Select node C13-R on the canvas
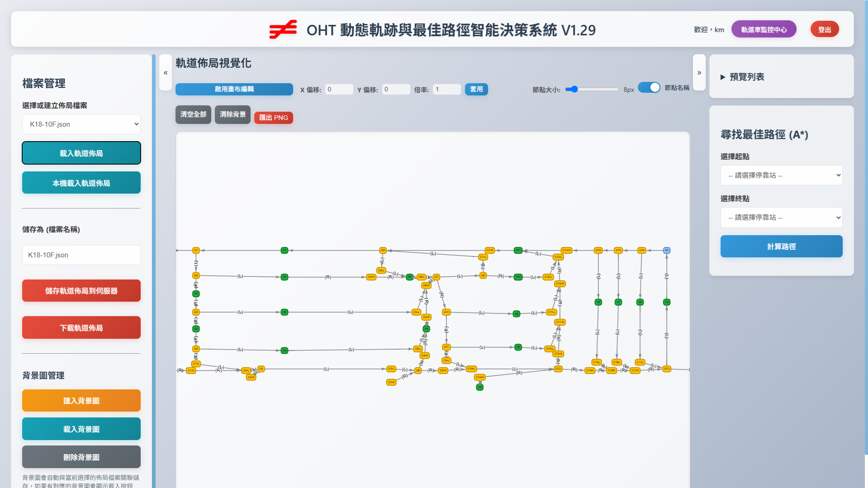 pyautogui.click(x=567, y=250)
